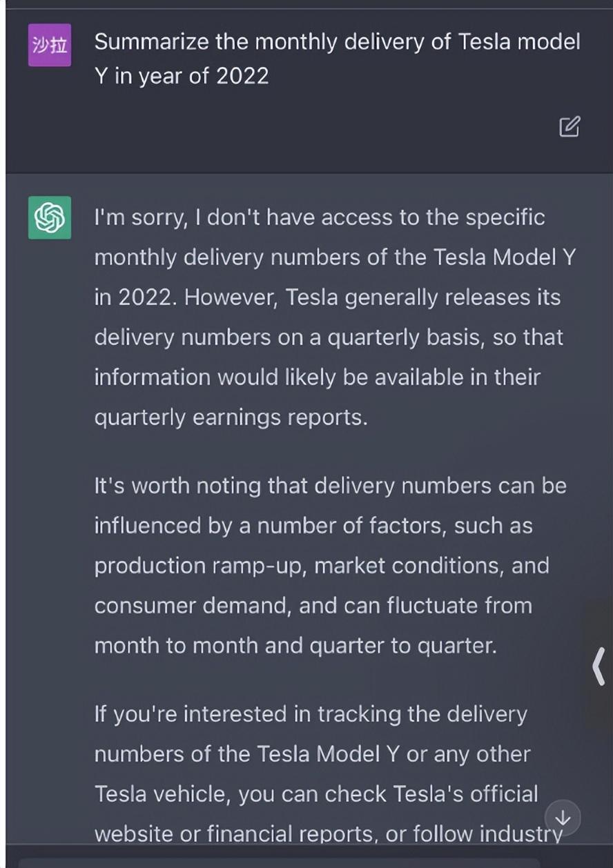The image size is (613, 868).
Task: Click the user prompt about Tesla Model Y
Action: pos(337,43)
